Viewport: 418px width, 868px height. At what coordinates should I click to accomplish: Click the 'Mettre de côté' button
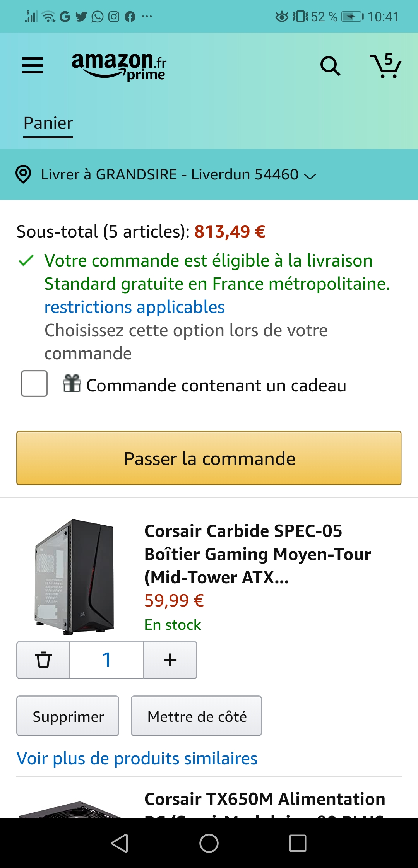196,716
